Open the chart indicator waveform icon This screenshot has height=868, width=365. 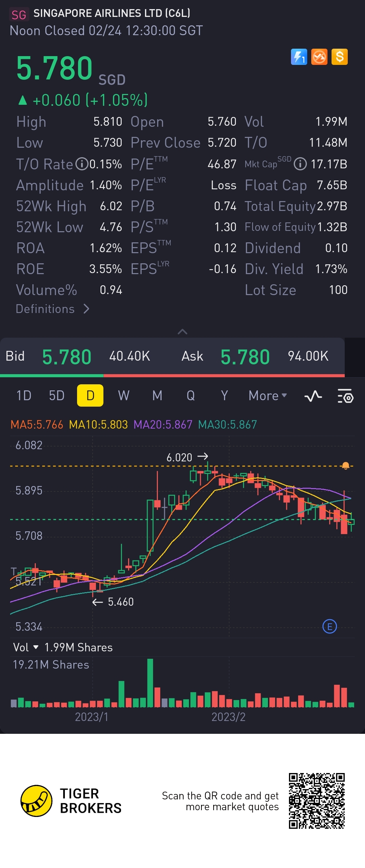(x=313, y=396)
